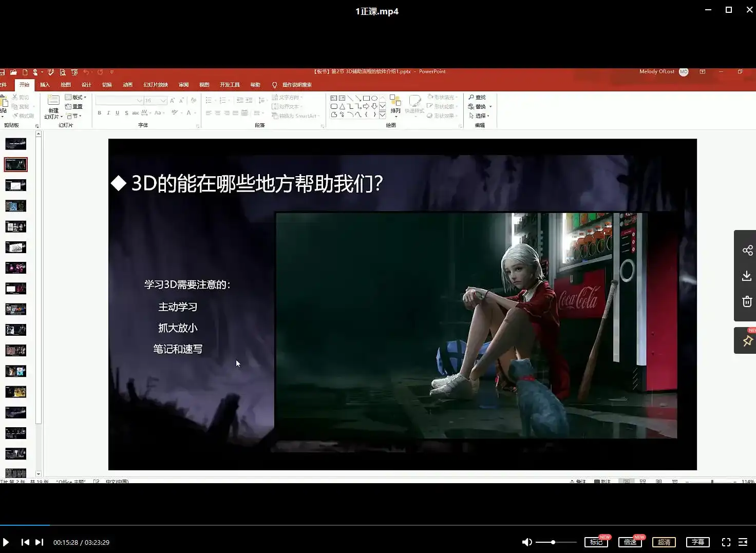This screenshot has width=756, height=553.
Task: Click the Subtitles (字幕) button
Action: 698,542
